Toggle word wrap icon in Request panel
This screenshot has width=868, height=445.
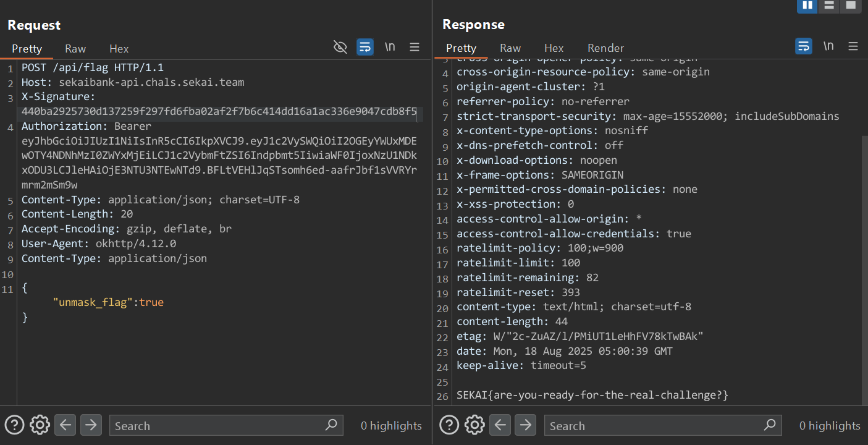pyautogui.click(x=365, y=47)
